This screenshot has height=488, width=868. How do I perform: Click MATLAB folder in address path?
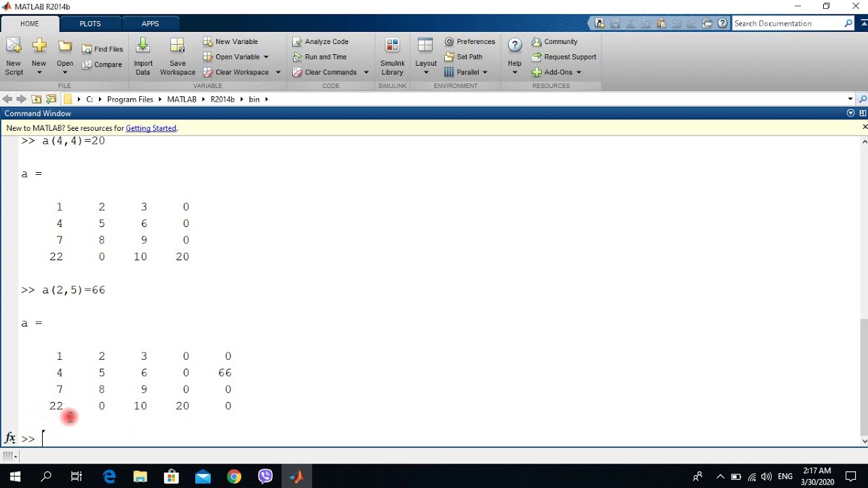[182, 99]
